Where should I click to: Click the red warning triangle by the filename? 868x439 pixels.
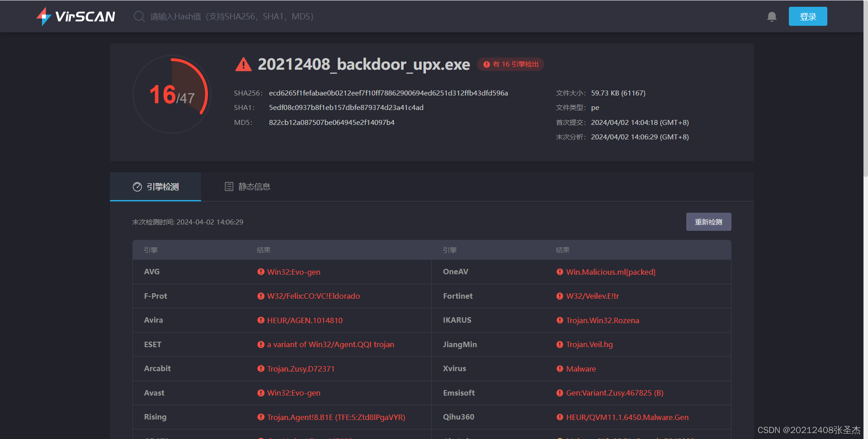[244, 64]
